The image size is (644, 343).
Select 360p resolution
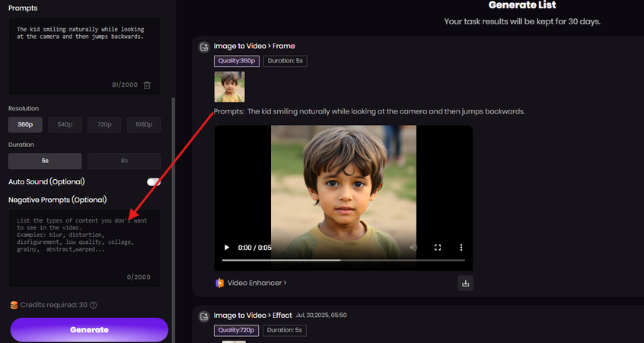25,124
